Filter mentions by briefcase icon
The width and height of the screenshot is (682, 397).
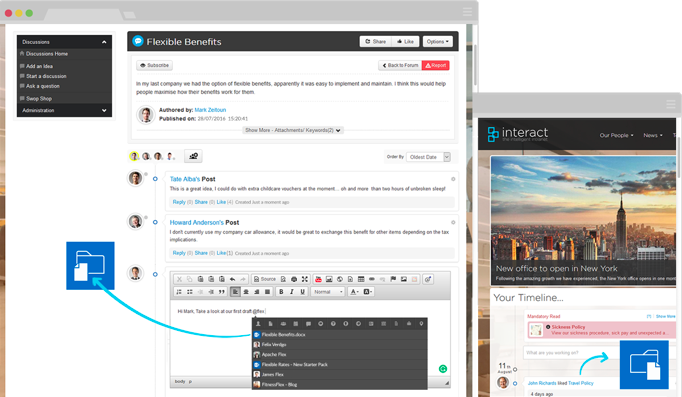409,324
